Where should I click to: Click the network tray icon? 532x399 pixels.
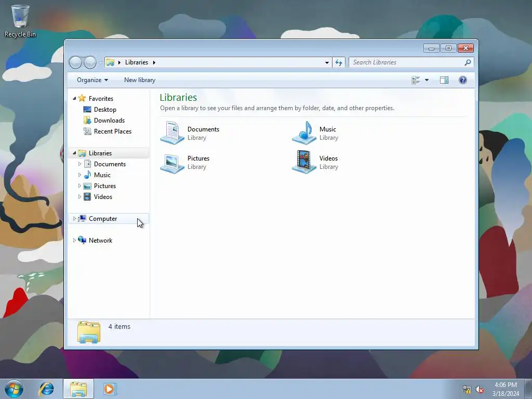tap(467, 390)
